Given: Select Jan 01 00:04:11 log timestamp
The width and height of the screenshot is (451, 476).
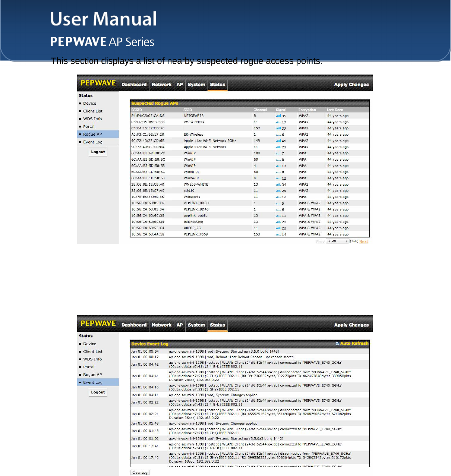Looking at the screenshot, I should point(145,395).
